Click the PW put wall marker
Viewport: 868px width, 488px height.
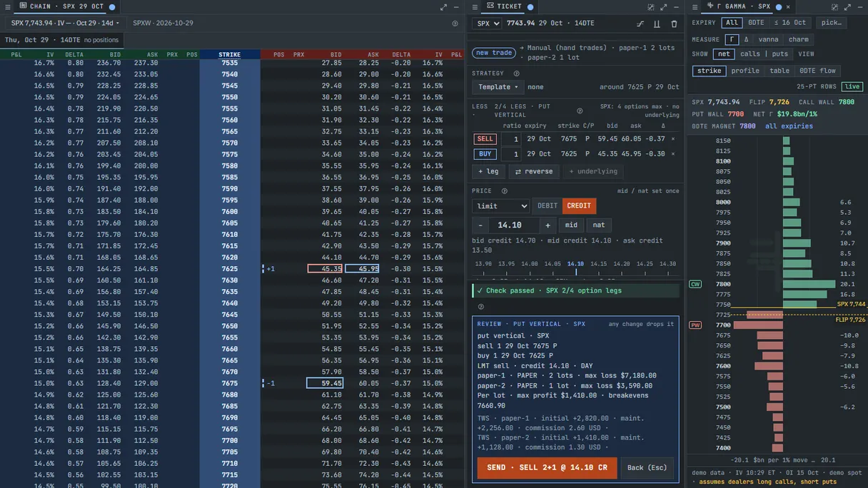coord(695,325)
